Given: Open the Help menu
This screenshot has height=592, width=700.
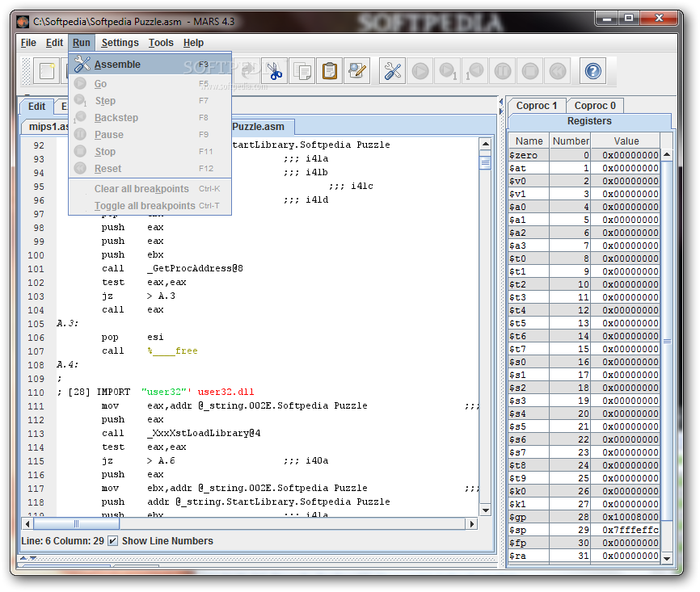Looking at the screenshot, I should [193, 43].
